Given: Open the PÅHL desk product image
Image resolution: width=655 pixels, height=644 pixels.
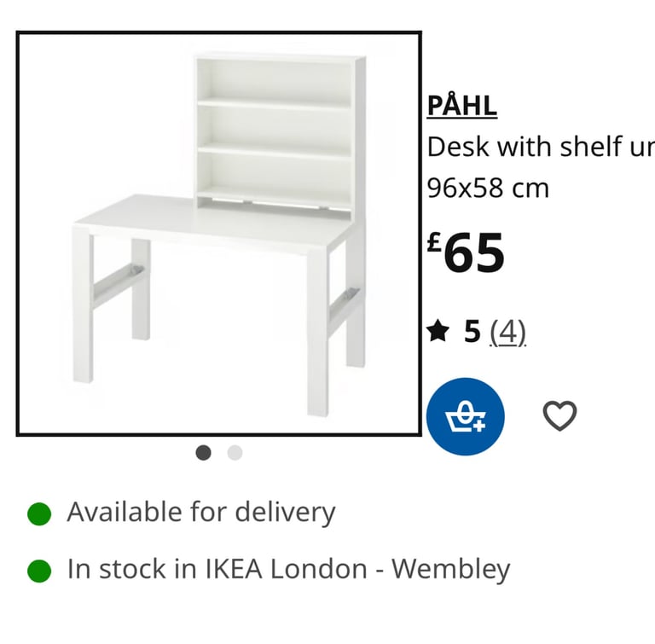Looking at the screenshot, I should click(x=219, y=234).
